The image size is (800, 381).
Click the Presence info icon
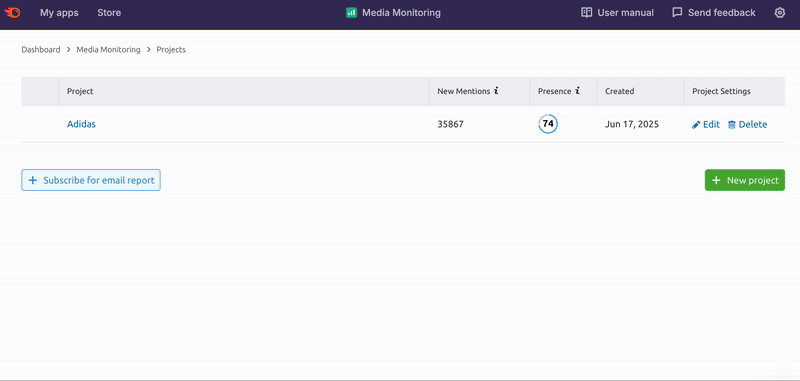point(578,91)
